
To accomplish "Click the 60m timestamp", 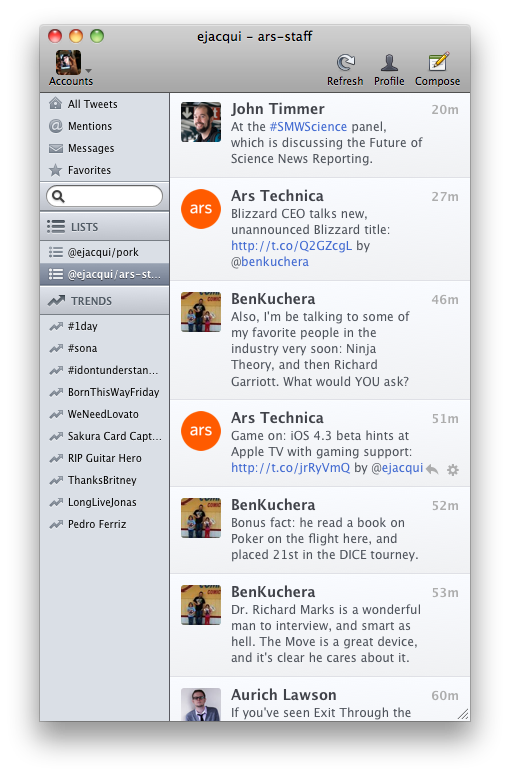I will (445, 696).
